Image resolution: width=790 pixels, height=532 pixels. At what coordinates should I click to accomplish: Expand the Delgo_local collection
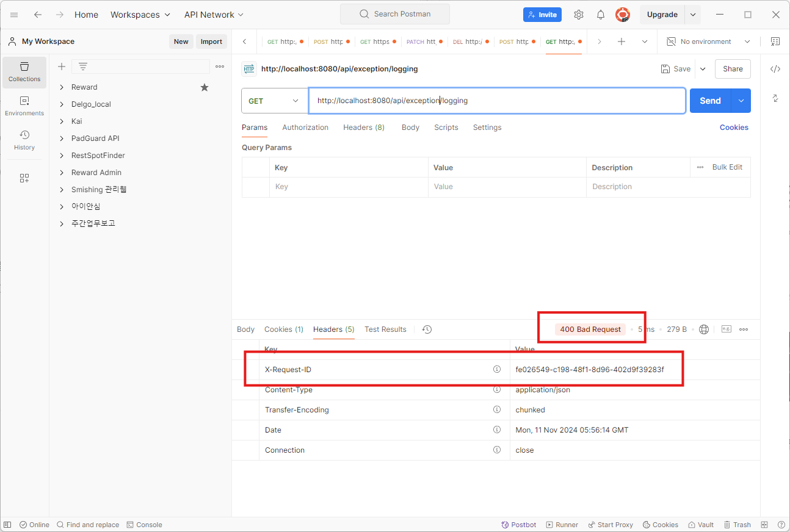61,104
